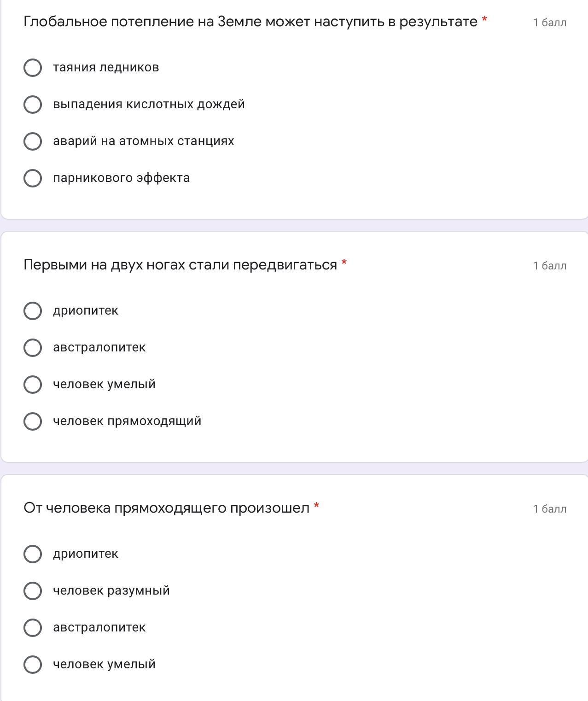Select 'австралопитек' in the 'Первыми на двух ногах' question
Image resolution: width=588 pixels, height=701 pixels.
coord(33,348)
